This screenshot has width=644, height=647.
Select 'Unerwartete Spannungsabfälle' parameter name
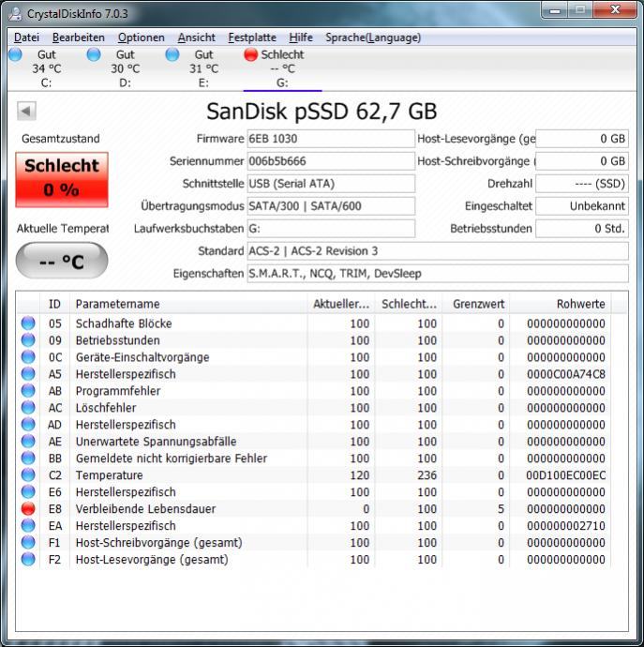click(156, 442)
